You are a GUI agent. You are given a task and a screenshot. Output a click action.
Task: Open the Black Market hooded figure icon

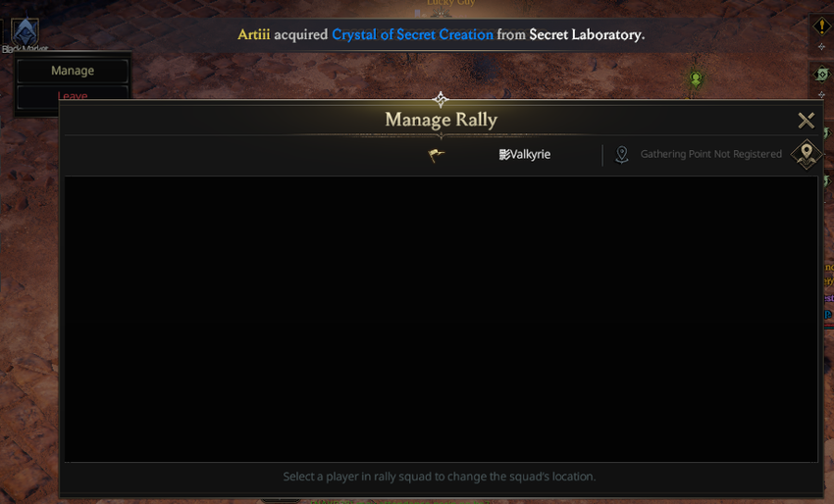[x=25, y=32]
